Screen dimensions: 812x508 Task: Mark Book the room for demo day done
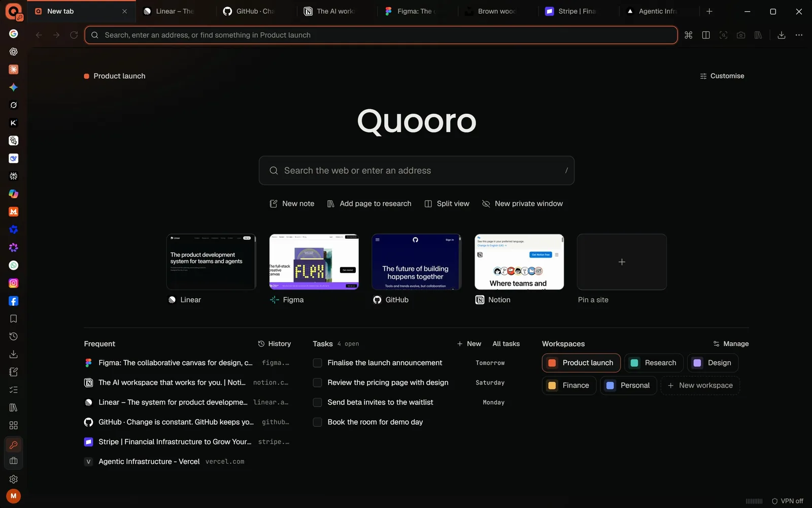coord(318,422)
